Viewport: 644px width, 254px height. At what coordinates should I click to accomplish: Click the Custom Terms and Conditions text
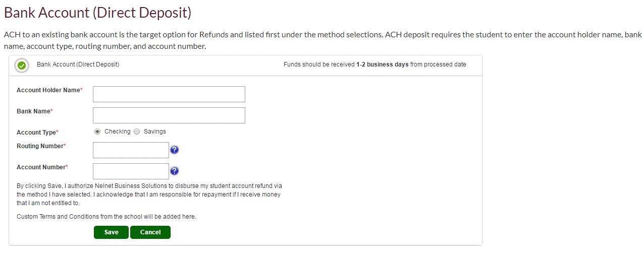click(106, 217)
